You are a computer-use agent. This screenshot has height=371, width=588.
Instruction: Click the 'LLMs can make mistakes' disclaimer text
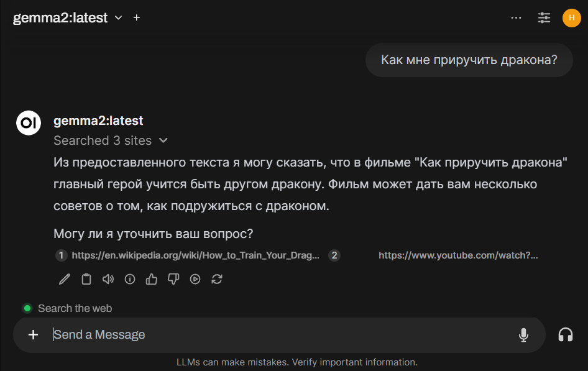[297, 362]
